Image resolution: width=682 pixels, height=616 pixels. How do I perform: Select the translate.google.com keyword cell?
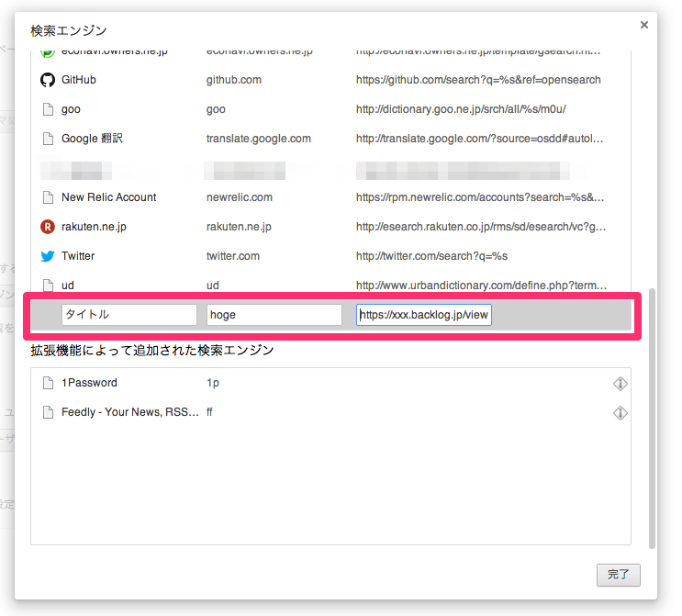pyautogui.click(x=258, y=139)
